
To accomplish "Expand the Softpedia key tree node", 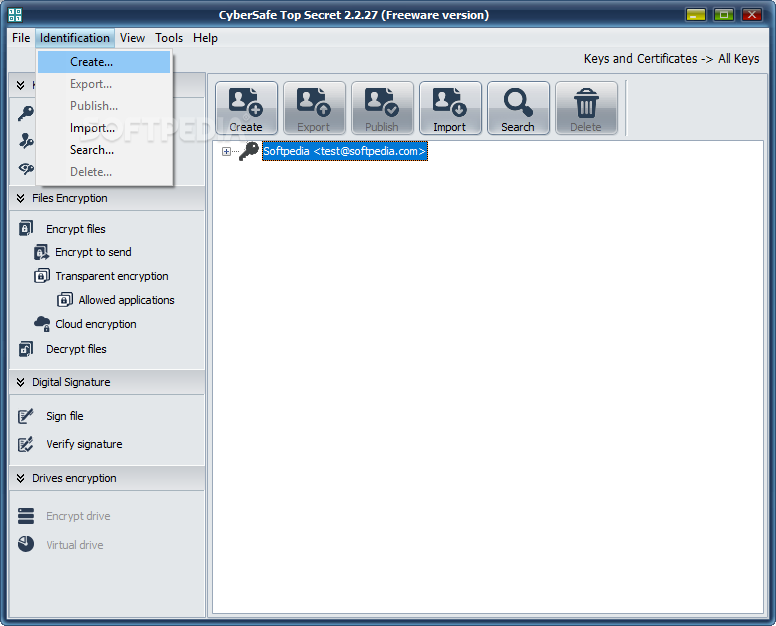I will 226,151.
